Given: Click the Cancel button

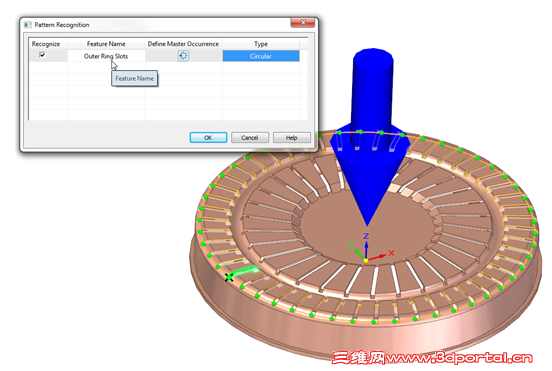Looking at the screenshot, I should pos(250,138).
